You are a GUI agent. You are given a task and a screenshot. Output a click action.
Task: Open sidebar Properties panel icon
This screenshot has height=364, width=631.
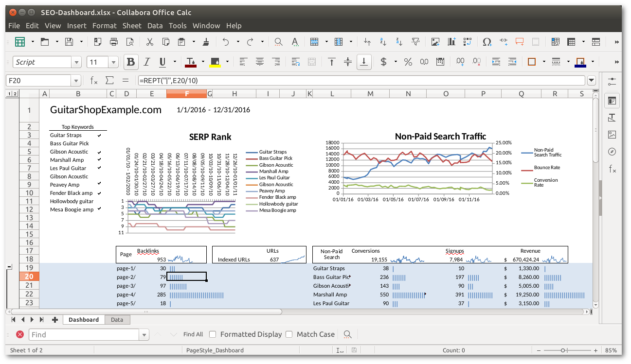pyautogui.click(x=612, y=101)
